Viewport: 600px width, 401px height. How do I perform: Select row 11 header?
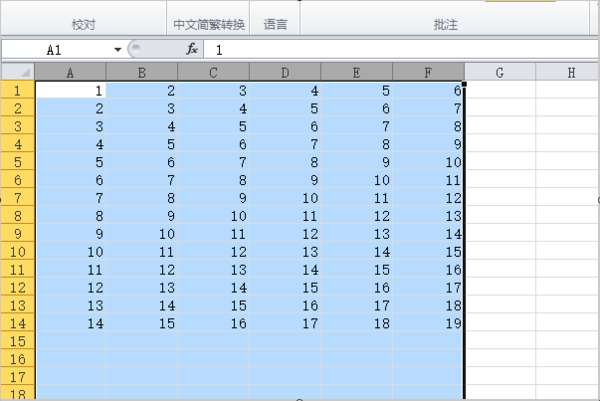[x=18, y=270]
